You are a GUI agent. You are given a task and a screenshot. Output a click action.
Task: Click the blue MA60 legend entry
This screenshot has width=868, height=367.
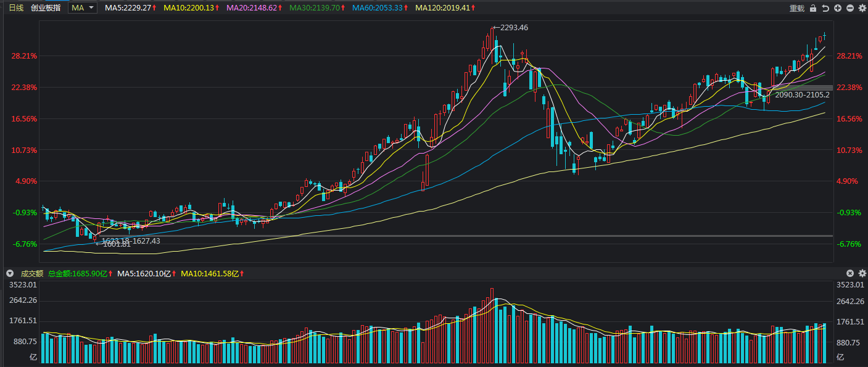pos(380,8)
